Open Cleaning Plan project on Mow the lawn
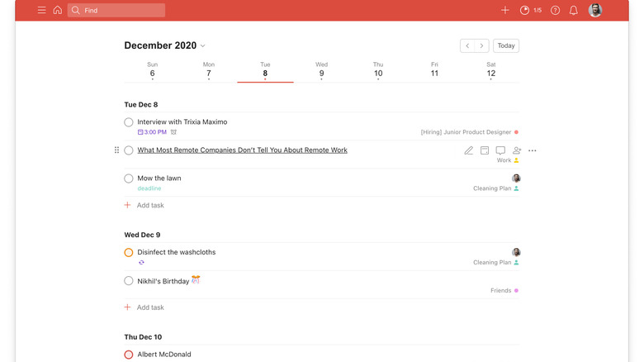This screenshot has width=644, height=362. 495,188
